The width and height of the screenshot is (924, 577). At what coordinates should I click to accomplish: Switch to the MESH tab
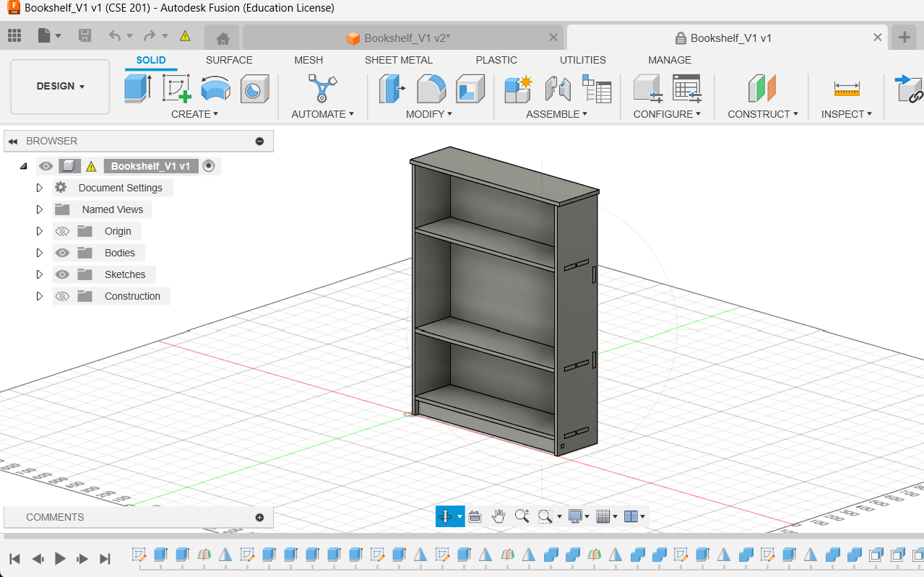(308, 60)
